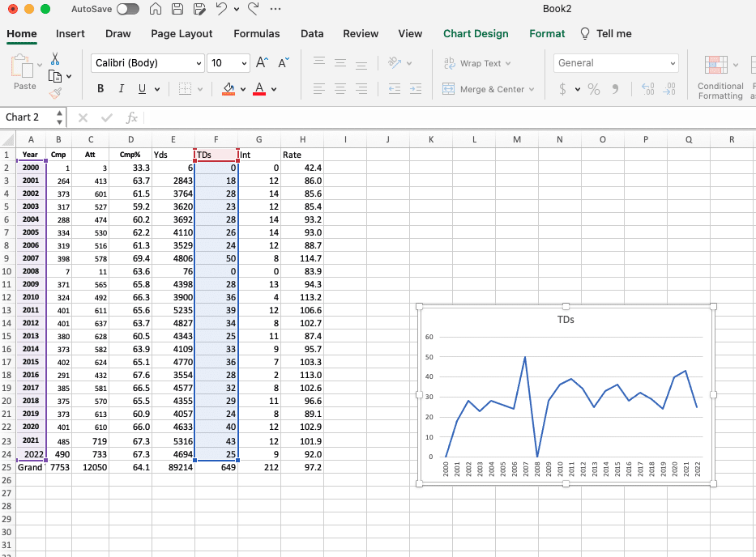756x557 pixels.
Task: Click the Increase Indent icon
Action: [416, 89]
